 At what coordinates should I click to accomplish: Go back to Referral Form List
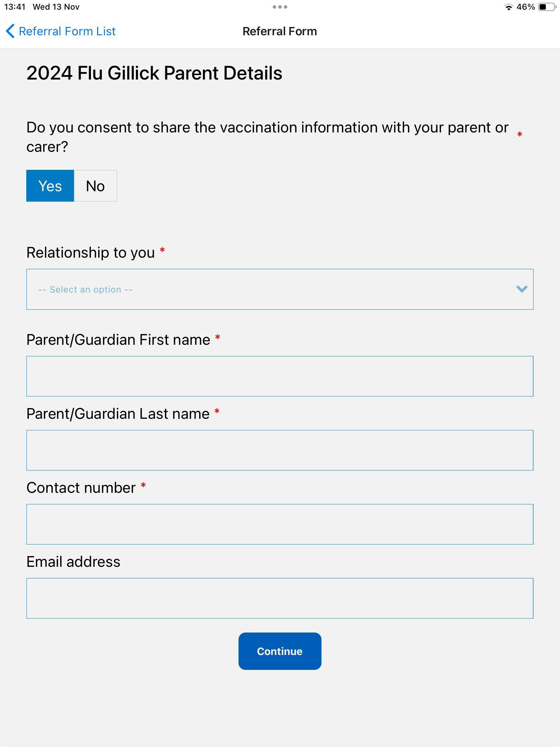(x=67, y=31)
